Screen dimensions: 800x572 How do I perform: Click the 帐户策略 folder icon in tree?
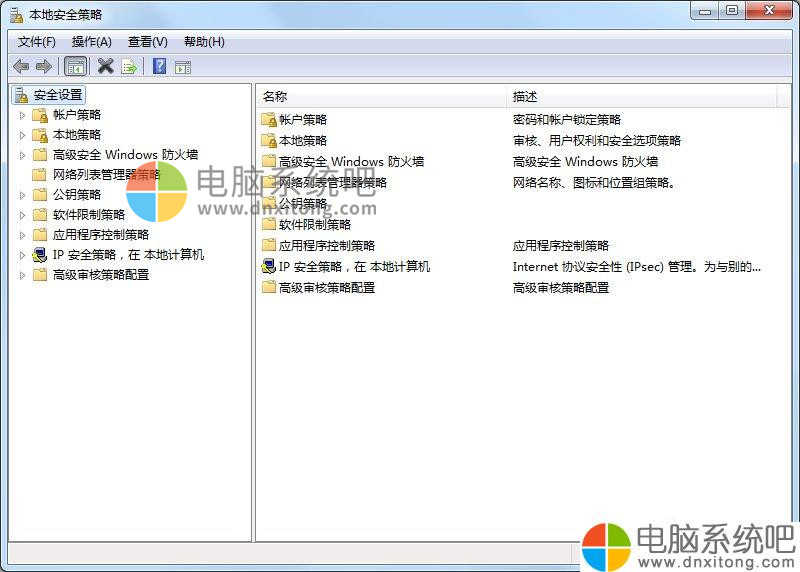(x=40, y=115)
